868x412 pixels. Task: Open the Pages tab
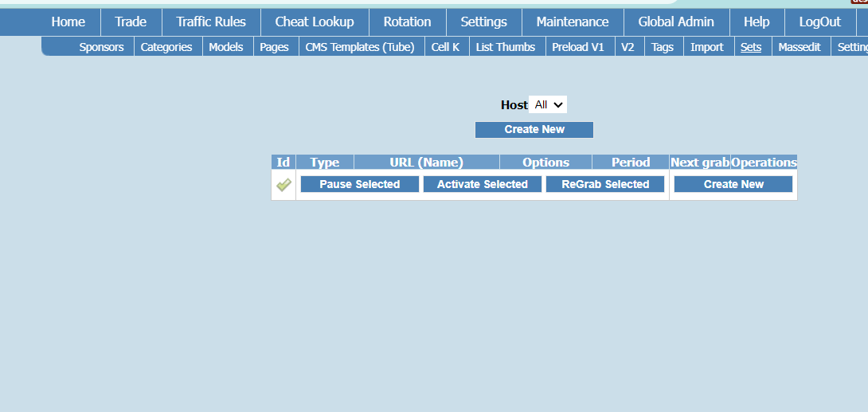tap(274, 47)
